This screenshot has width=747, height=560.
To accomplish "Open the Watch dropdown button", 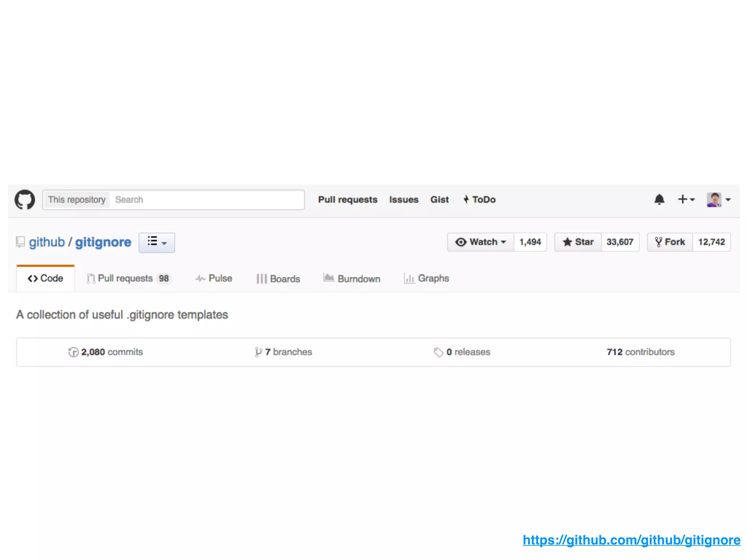I will pyautogui.click(x=480, y=242).
